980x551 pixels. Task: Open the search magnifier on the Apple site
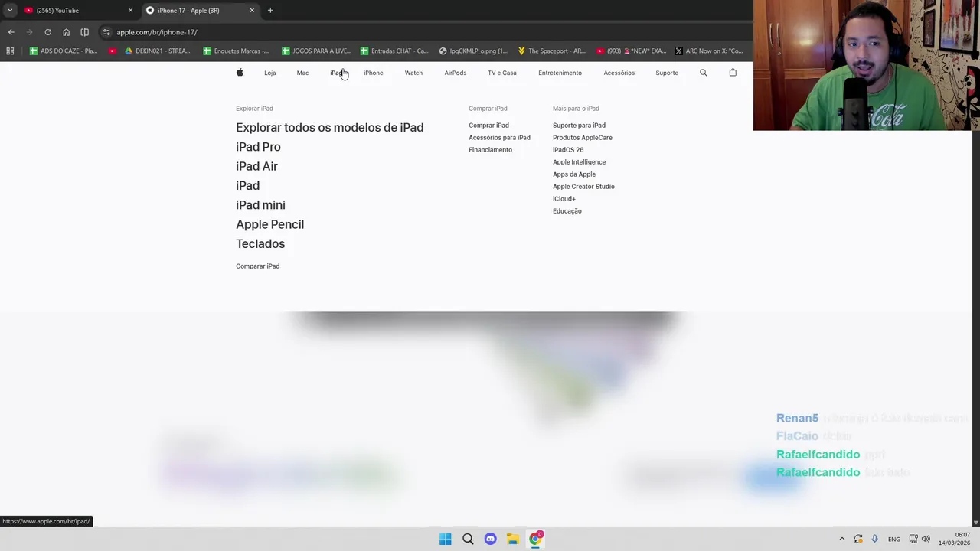pos(704,73)
